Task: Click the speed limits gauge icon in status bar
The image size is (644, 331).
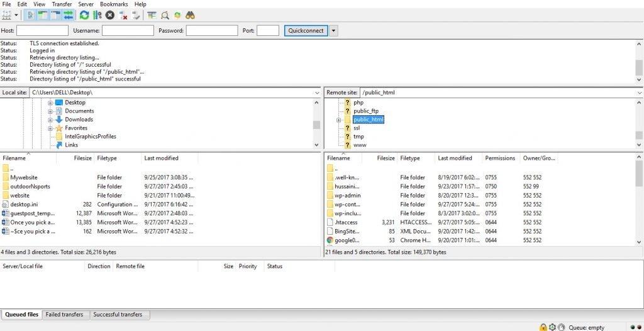Action: (562, 327)
